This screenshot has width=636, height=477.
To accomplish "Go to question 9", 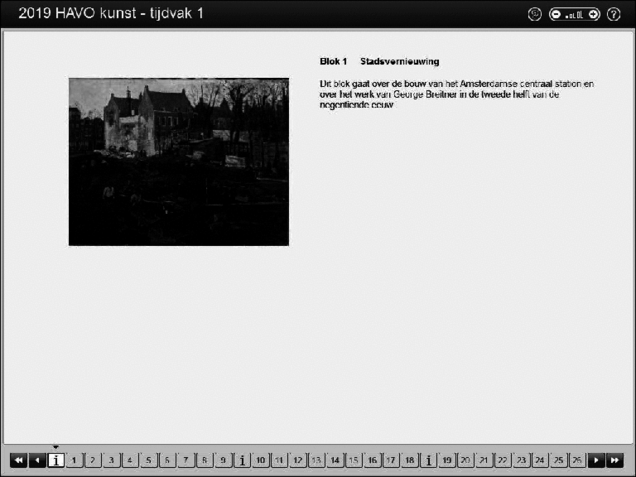I will click(223, 460).
